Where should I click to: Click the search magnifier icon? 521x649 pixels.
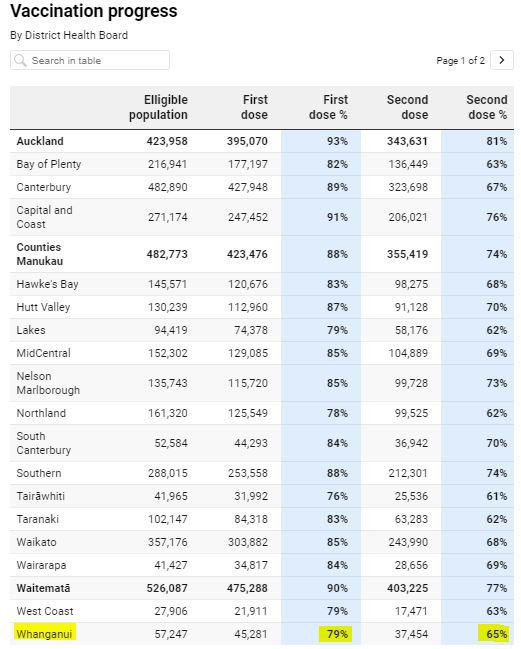[x=20, y=60]
